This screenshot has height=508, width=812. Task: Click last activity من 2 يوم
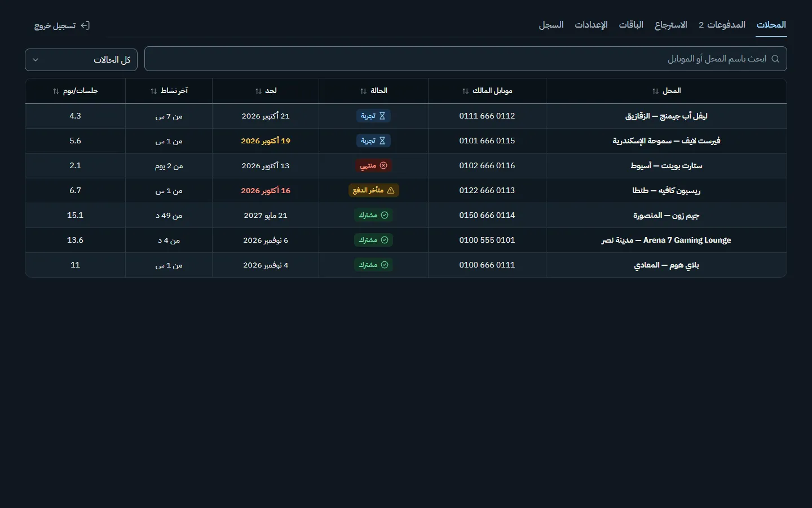tap(169, 166)
